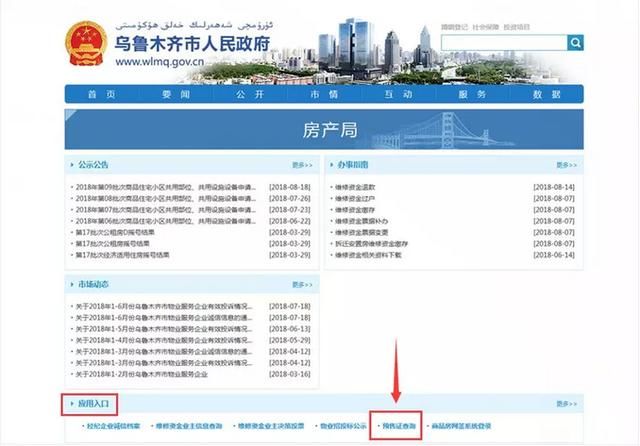This screenshot has width=640, height=446.
Task: Click the 市场动态 section heading
Action: pos(93,284)
